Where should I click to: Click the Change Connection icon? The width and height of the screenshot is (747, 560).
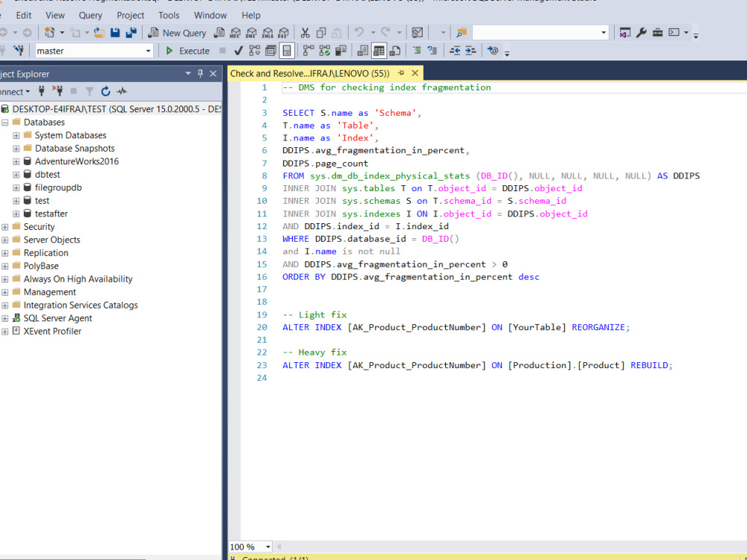pos(19,51)
